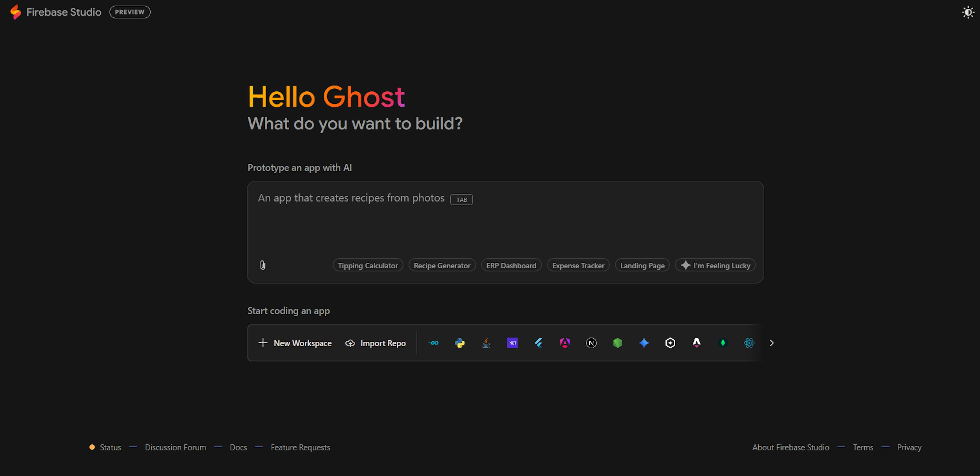The height and width of the screenshot is (476, 980).
Task: Select the .NET template icon
Action: (512, 343)
